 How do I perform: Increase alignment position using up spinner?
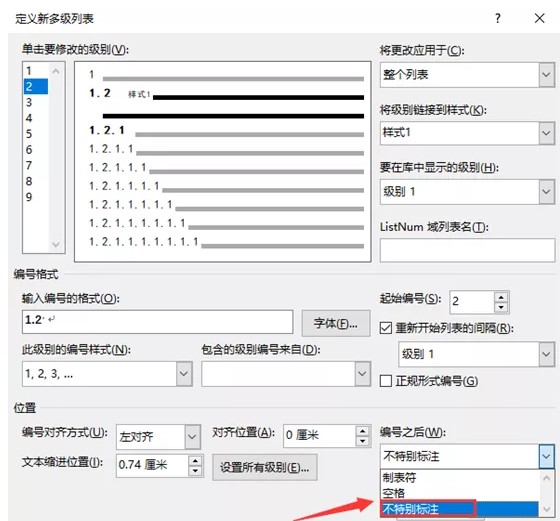[362, 431]
